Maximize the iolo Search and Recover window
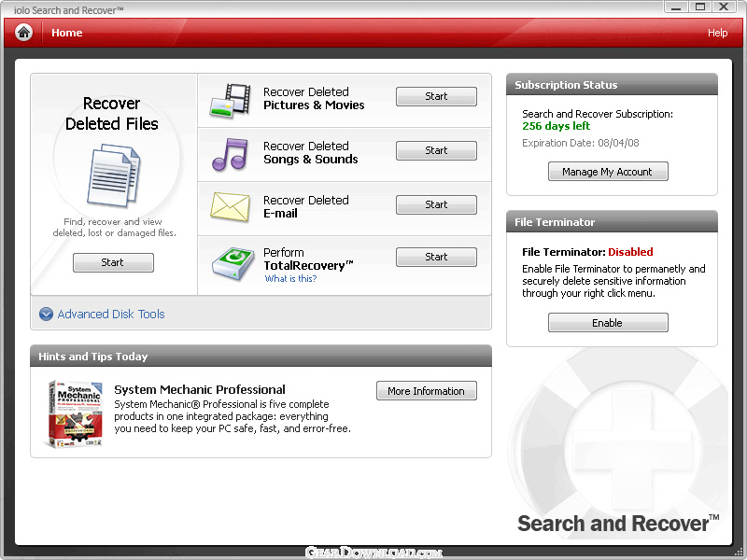 699,7
